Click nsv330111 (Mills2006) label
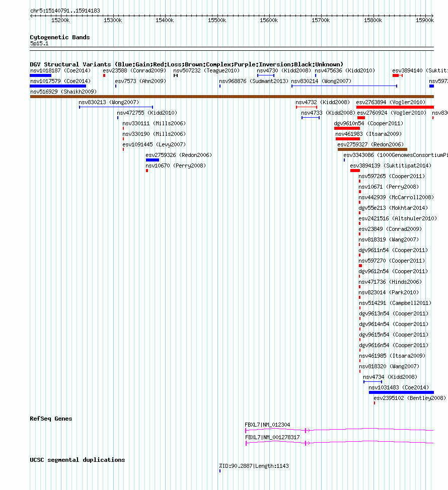 click(154, 124)
